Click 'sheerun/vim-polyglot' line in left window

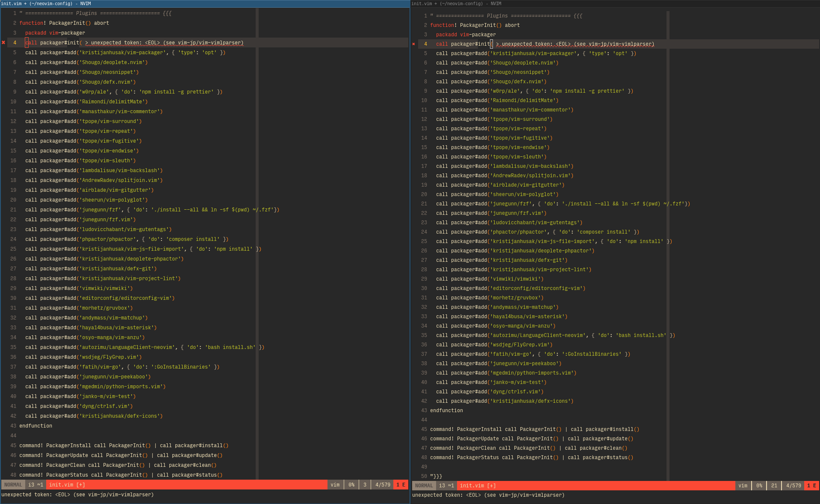coord(86,200)
